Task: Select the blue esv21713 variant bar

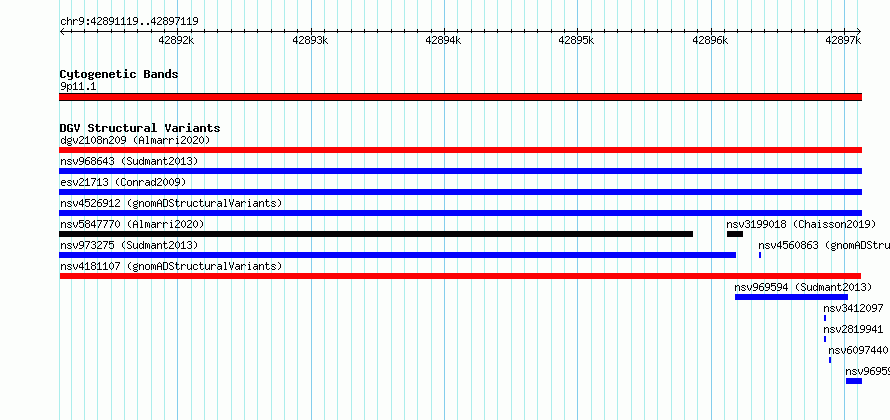Action: coord(460,192)
